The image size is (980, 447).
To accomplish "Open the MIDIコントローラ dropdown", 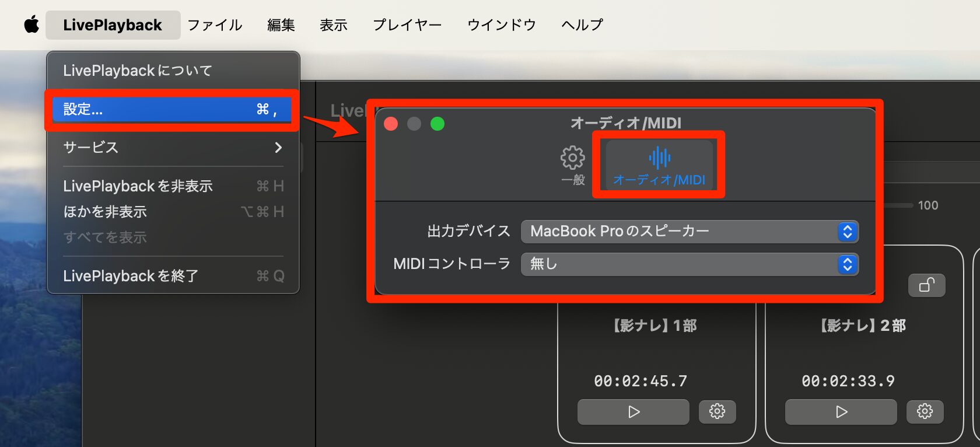I will [x=689, y=264].
